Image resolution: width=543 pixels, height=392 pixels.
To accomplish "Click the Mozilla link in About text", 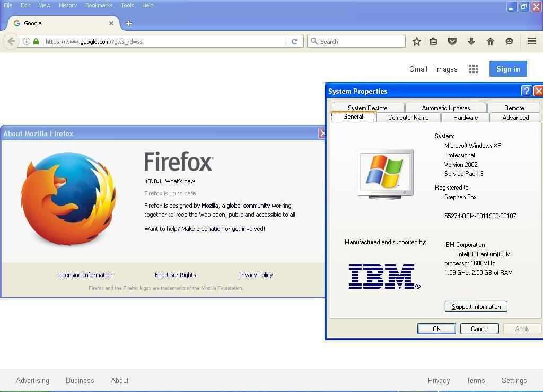I will [x=210, y=206].
